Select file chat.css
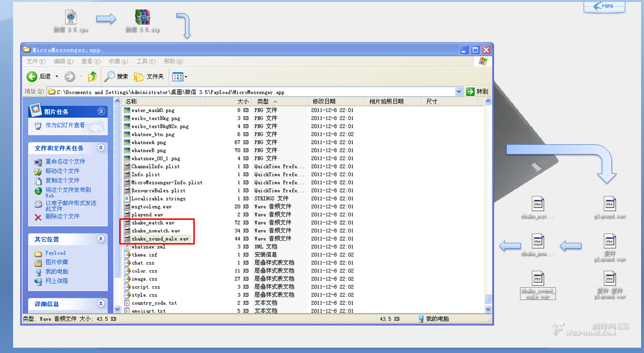 (x=143, y=263)
